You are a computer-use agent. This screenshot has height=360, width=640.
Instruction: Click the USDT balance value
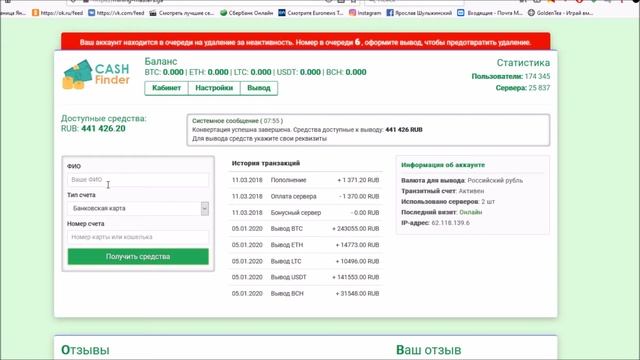coord(310,72)
